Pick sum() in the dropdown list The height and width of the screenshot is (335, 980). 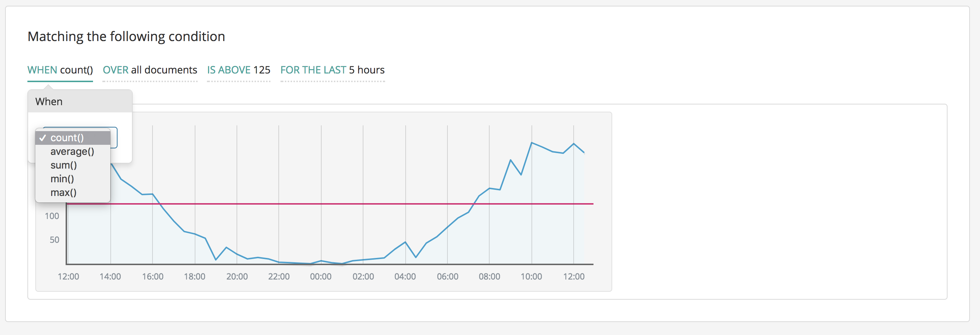[63, 165]
